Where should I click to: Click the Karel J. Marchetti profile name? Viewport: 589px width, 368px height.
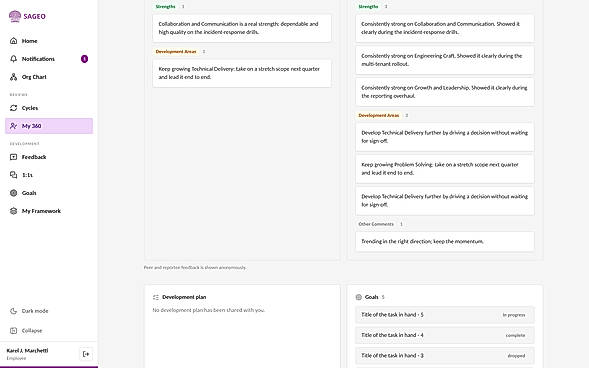click(27, 350)
